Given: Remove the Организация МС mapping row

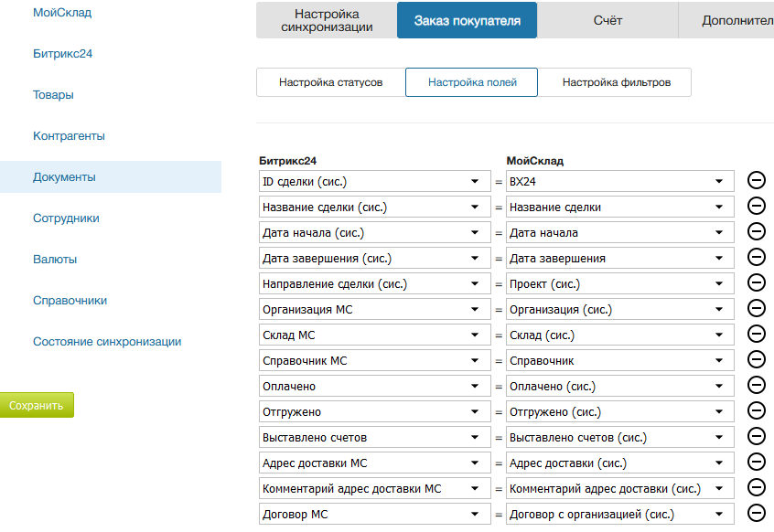Looking at the screenshot, I should click(x=757, y=309).
